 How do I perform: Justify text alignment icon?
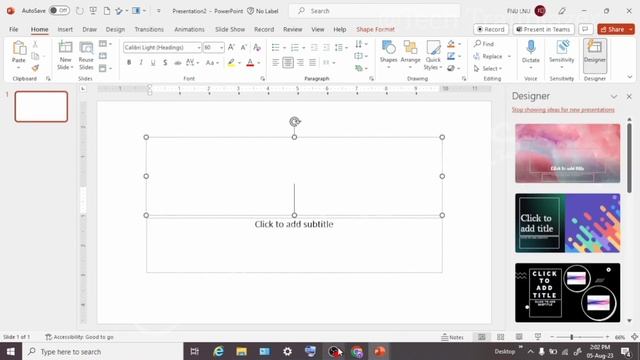312,62
